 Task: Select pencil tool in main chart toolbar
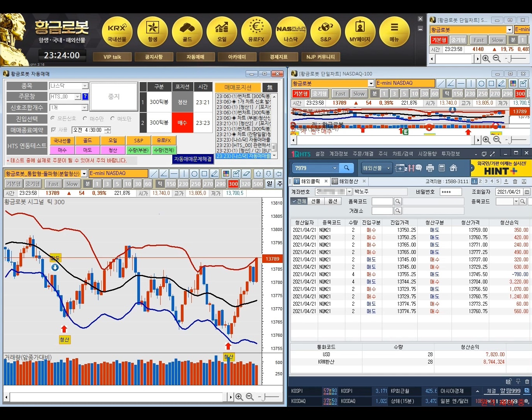pyautogui.click(x=215, y=173)
